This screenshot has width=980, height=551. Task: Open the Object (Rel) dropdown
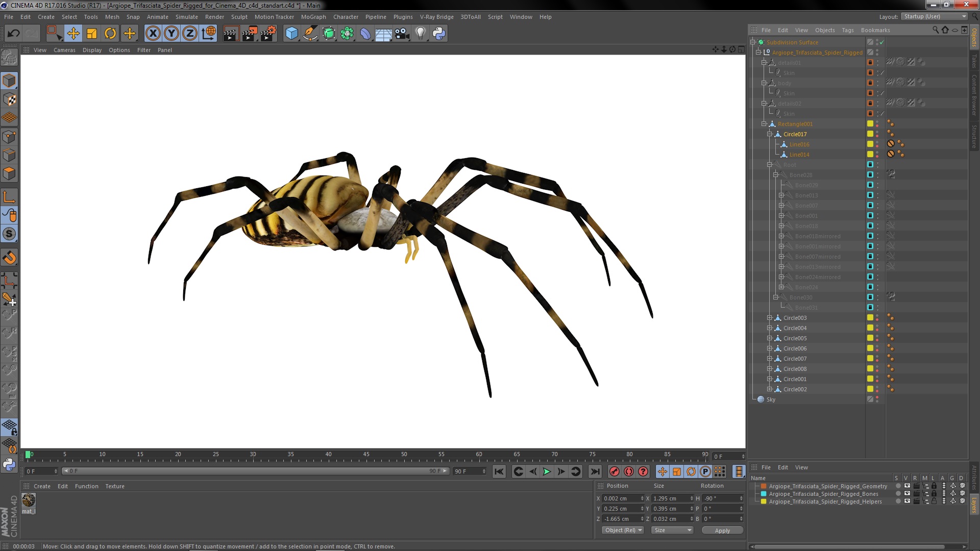(x=623, y=530)
